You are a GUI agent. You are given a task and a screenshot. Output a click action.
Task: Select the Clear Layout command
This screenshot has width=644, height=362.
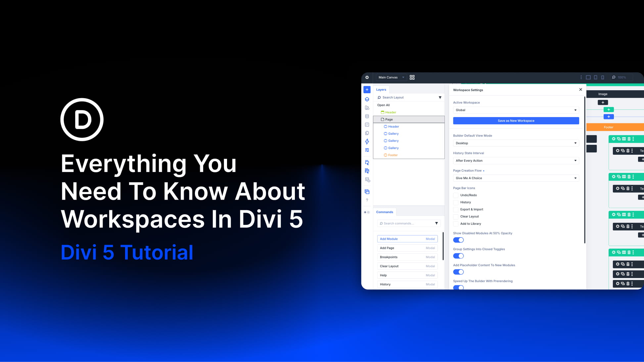(407, 266)
